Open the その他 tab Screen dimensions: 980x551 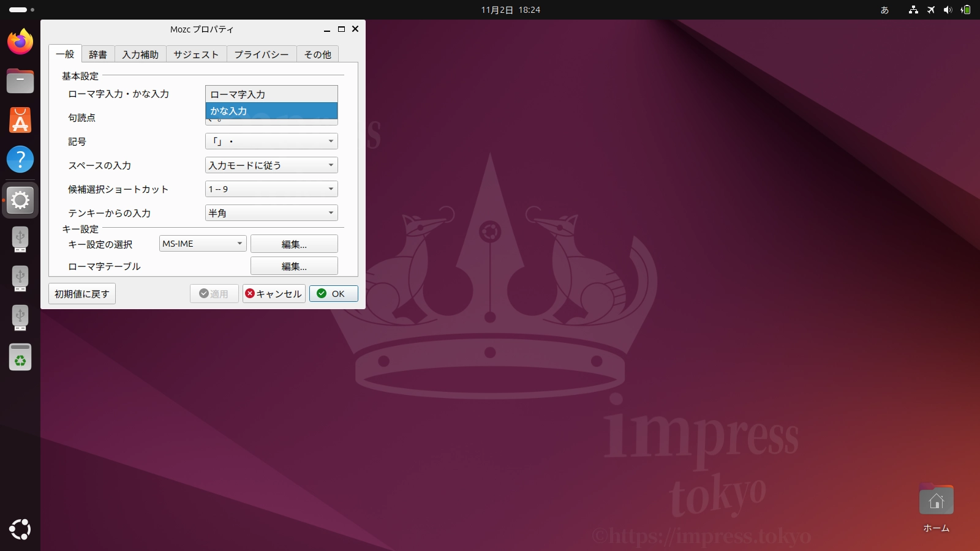[318, 54]
